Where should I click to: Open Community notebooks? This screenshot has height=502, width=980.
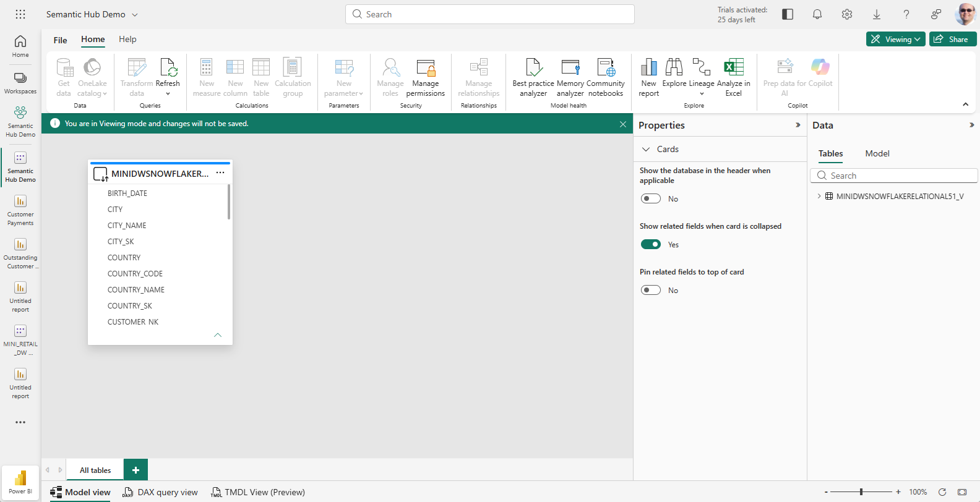606,77
